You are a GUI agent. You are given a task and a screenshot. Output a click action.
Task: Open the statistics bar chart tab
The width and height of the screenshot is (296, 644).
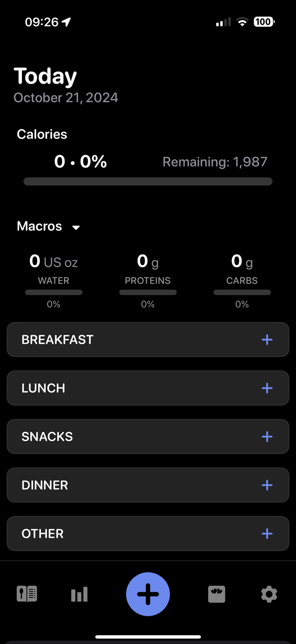(79, 594)
